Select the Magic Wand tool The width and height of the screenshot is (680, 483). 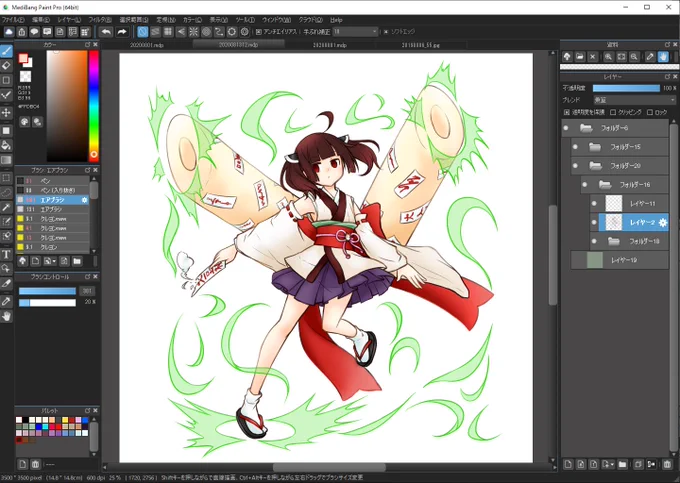click(x=6, y=207)
